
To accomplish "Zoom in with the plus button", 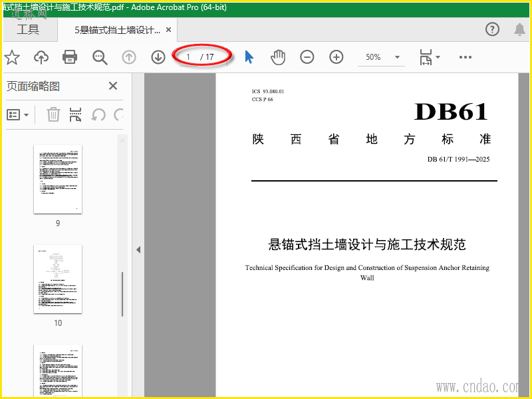I will tap(336, 57).
